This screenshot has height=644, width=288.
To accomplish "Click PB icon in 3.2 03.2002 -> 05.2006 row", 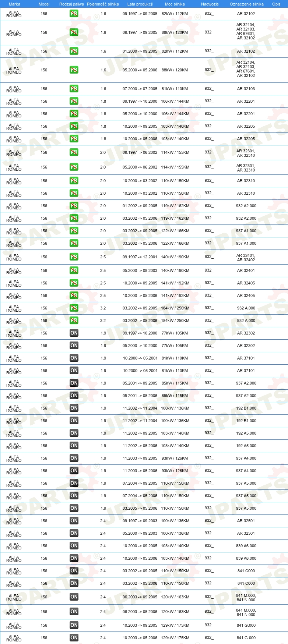I will 74,321.
